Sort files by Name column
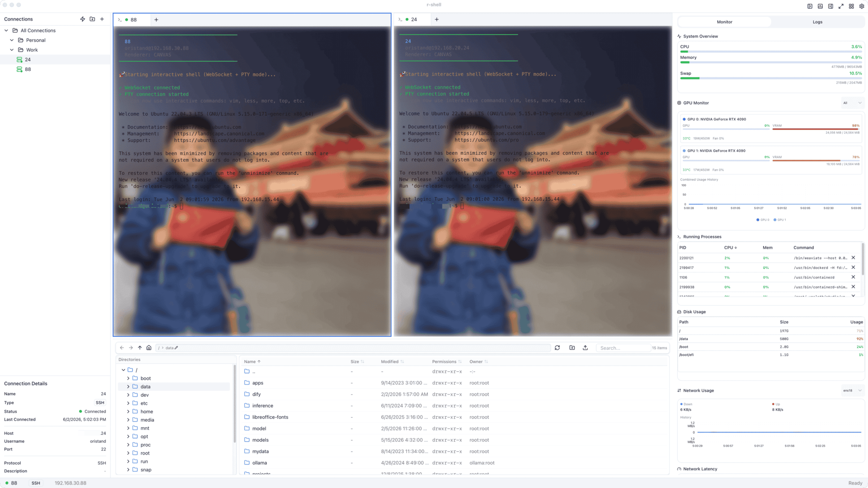The width and height of the screenshot is (868, 488). (252, 362)
